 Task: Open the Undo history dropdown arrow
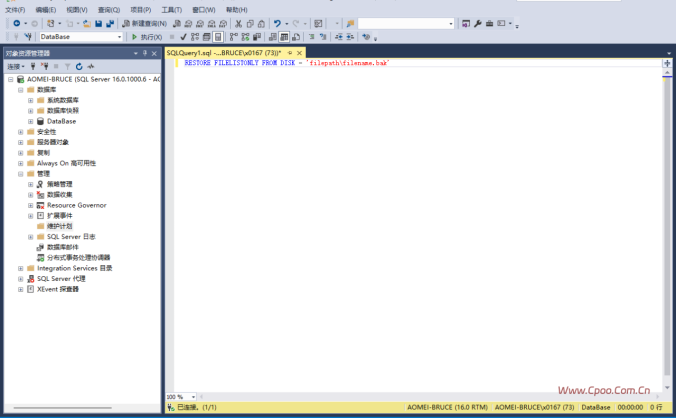286,23
